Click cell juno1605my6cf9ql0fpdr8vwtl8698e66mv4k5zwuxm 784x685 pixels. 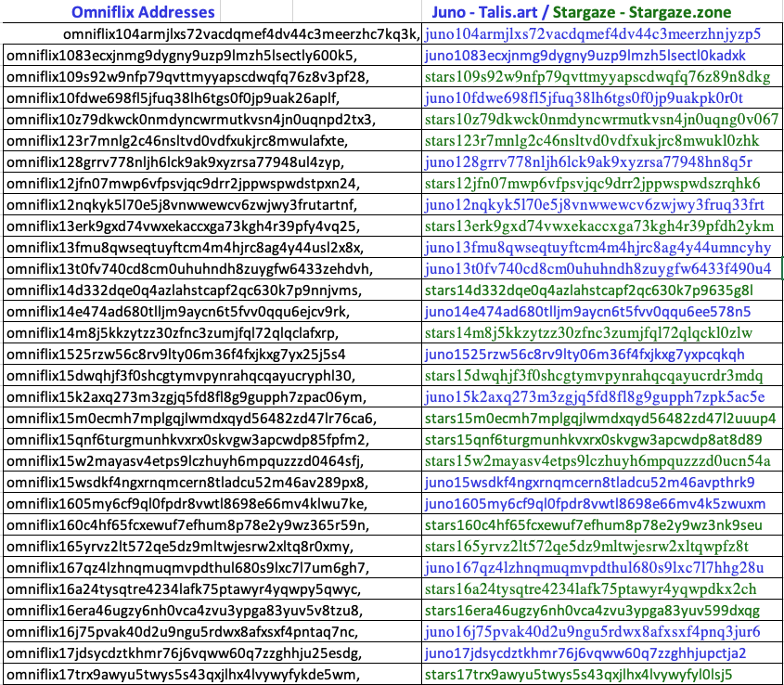point(602,504)
